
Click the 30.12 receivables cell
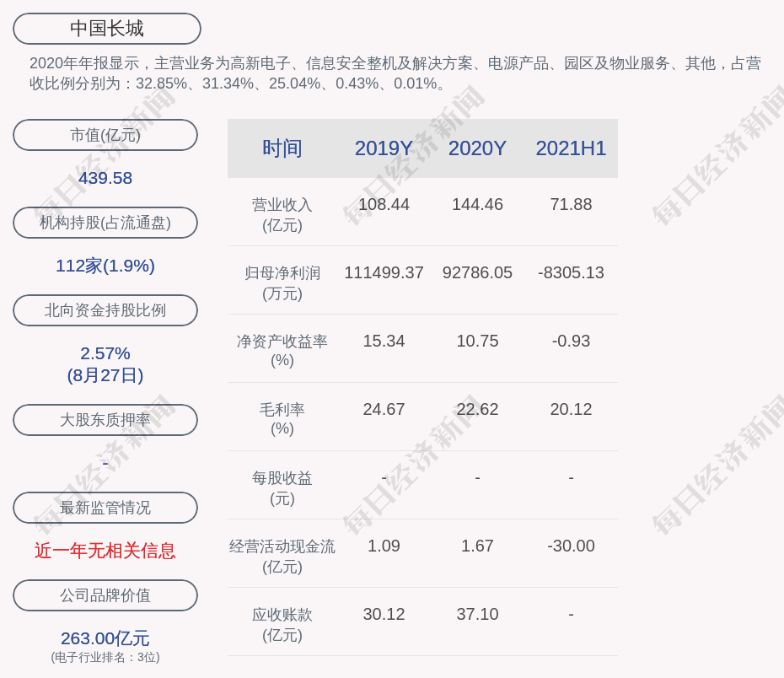[x=384, y=614]
